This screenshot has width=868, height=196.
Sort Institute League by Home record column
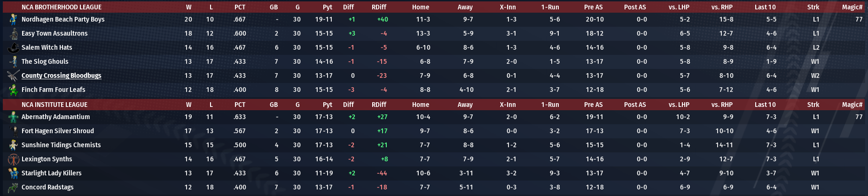point(420,105)
